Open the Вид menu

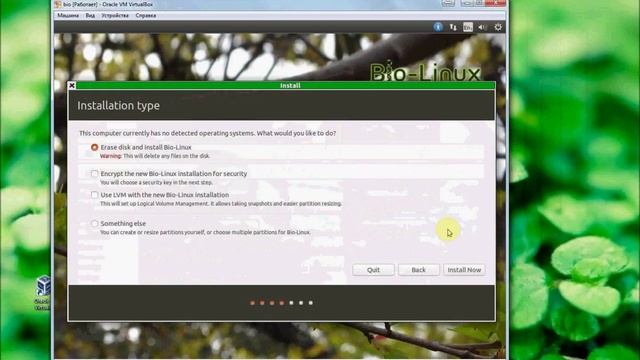[x=90, y=16]
